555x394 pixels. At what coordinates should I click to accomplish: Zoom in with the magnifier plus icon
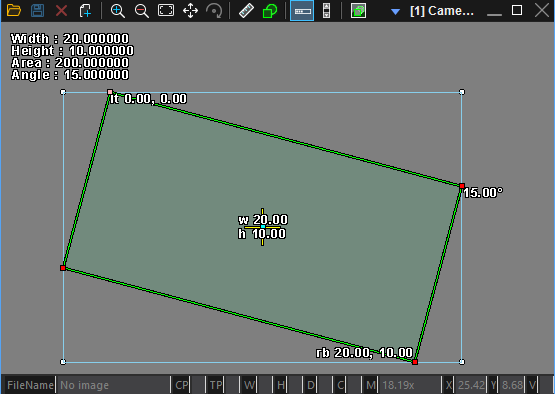(118, 11)
